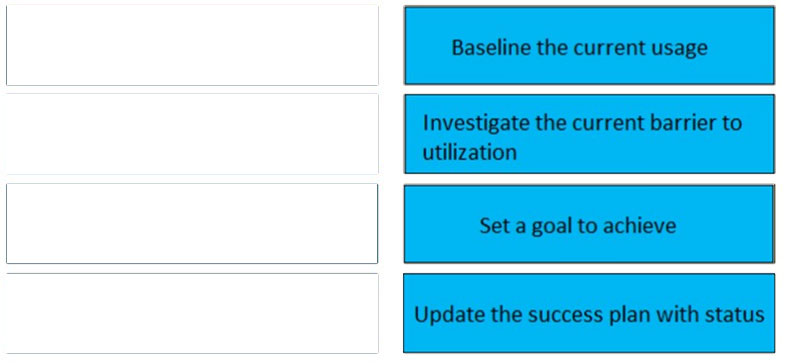Pick the 'Set a goal to achieve' tile
Screen dimensions: 788x363
pyautogui.click(x=589, y=224)
